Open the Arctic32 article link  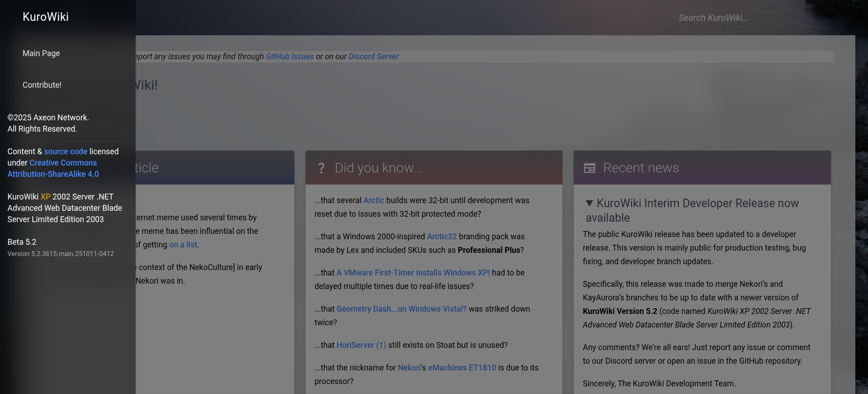pos(442,237)
